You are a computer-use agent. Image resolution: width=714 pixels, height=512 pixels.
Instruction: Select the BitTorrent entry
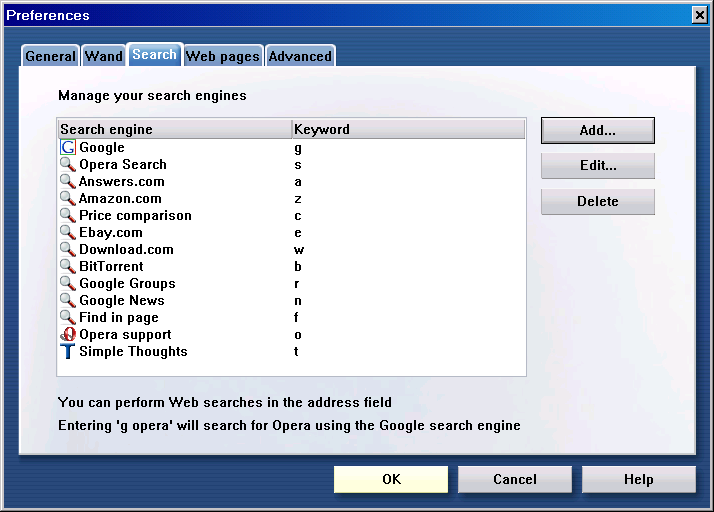111,266
